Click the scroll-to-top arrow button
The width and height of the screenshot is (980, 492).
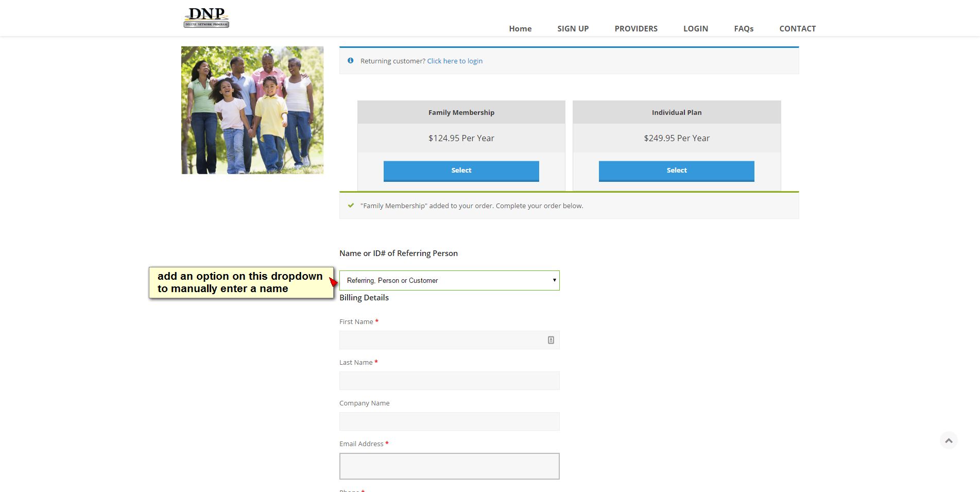point(949,440)
